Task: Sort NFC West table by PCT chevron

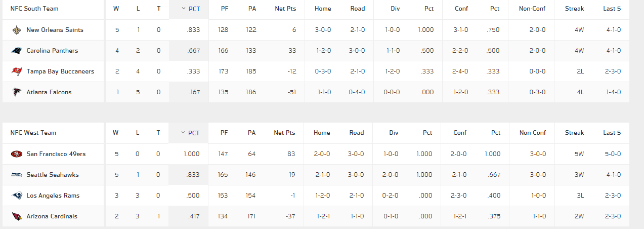Action: coord(183,133)
